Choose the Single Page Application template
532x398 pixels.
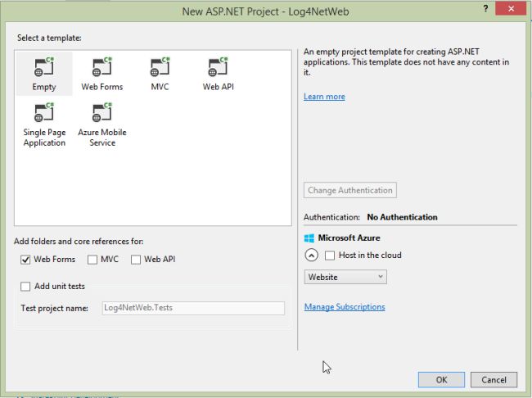[44, 124]
